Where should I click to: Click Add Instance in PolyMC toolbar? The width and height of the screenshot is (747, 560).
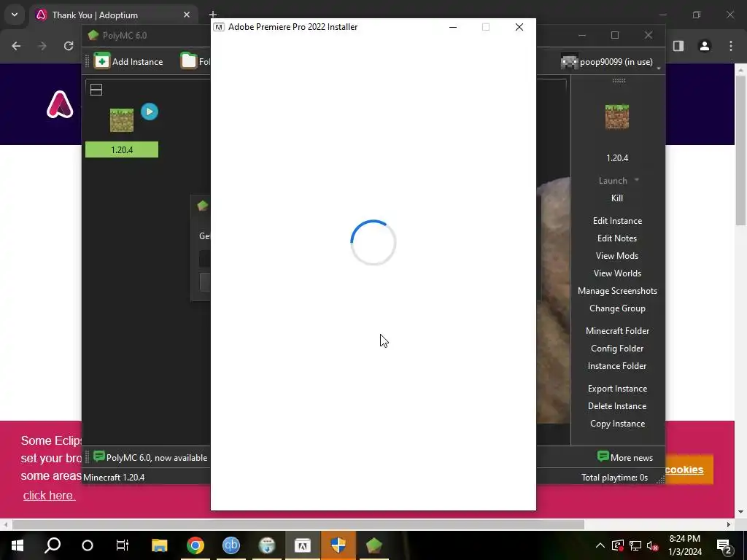click(128, 61)
